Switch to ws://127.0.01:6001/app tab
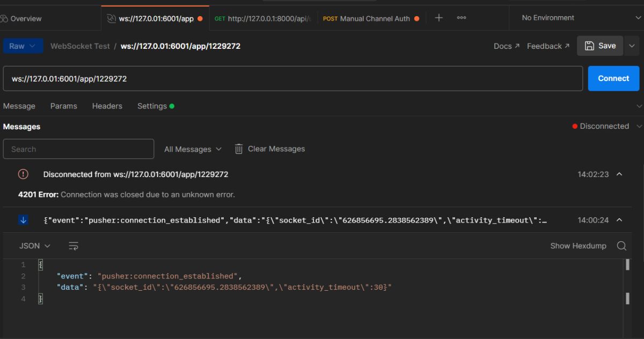The height and width of the screenshot is (339, 644). click(x=155, y=18)
